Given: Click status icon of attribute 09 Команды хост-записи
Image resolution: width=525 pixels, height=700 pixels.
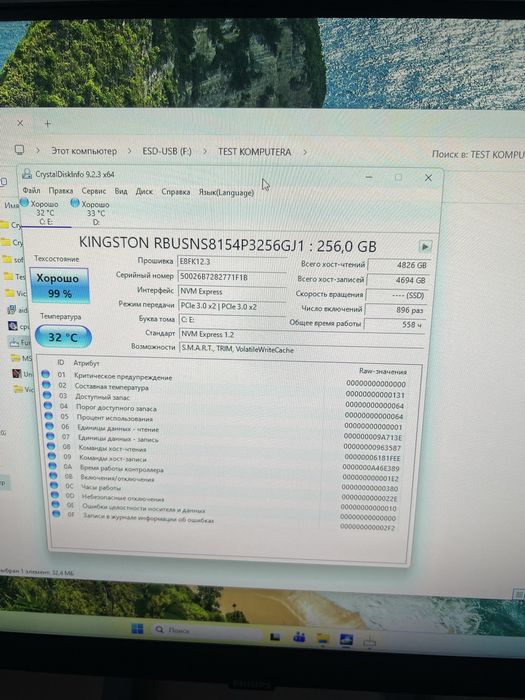Looking at the screenshot, I should (52, 456).
